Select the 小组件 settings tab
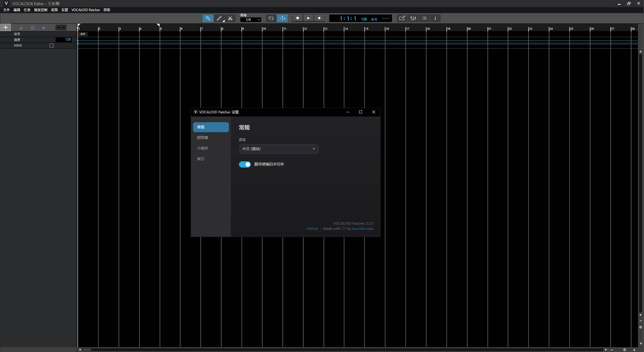The width and height of the screenshot is (644, 352). pyautogui.click(x=211, y=148)
